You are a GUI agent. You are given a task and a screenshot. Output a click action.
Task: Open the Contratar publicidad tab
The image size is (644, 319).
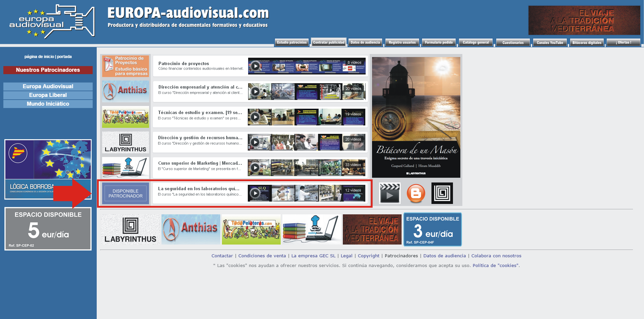[329, 43]
